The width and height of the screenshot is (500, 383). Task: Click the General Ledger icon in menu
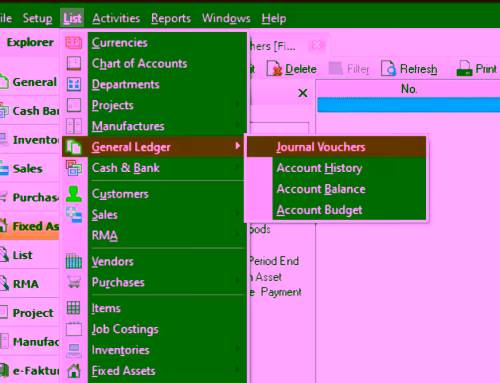pyautogui.click(x=74, y=147)
